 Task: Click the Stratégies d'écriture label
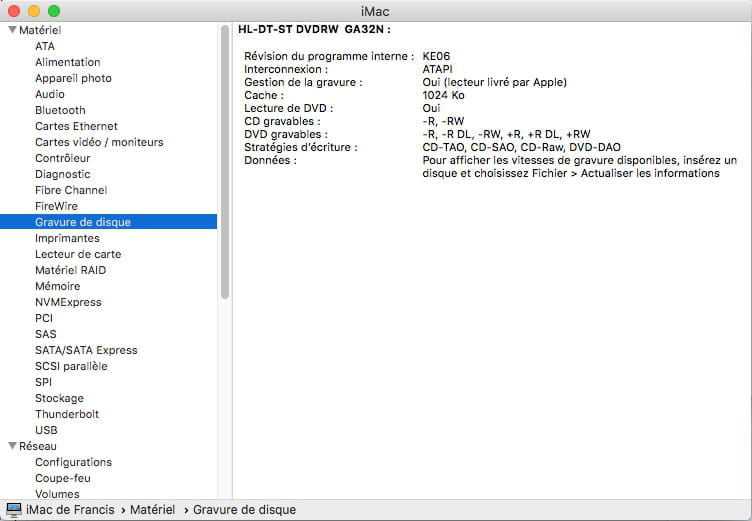pyautogui.click(x=301, y=147)
